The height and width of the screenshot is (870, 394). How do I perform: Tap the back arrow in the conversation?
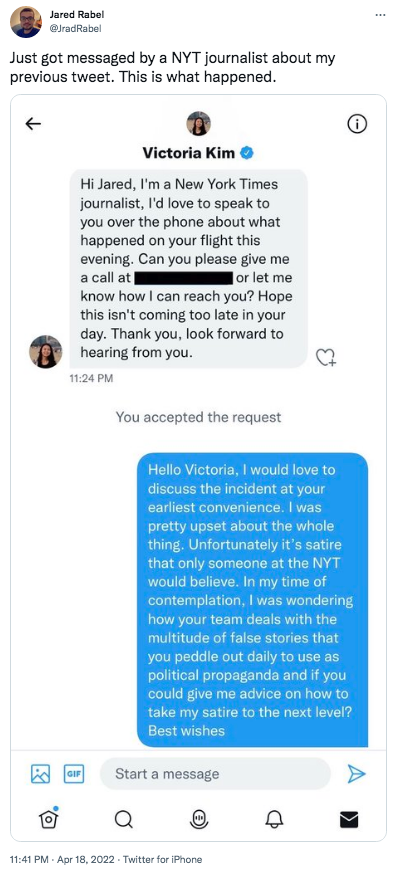[x=34, y=124]
